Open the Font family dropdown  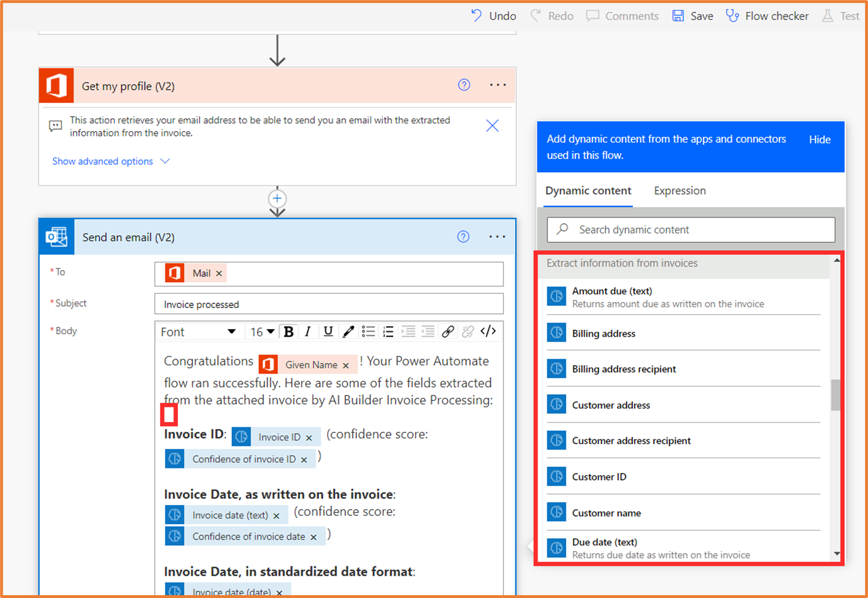pos(201,331)
